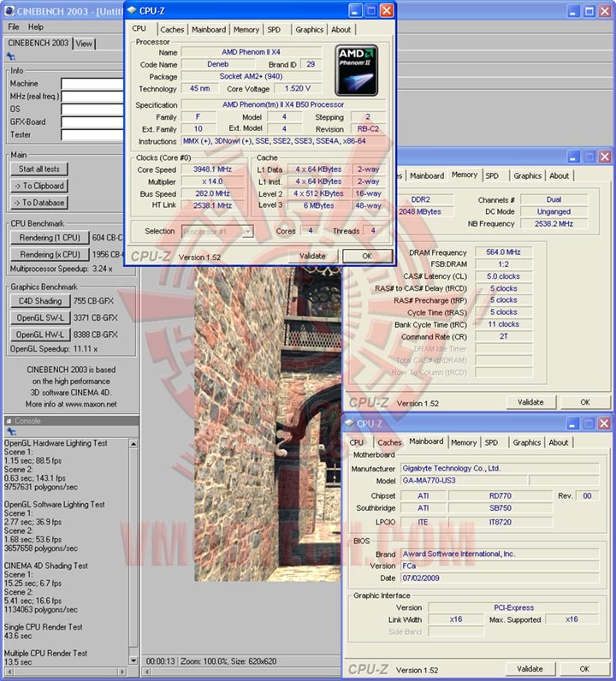Screen dimensions: 616x681
Task: Click the NB Frequency 2538.2 MHz value
Action: [554, 224]
